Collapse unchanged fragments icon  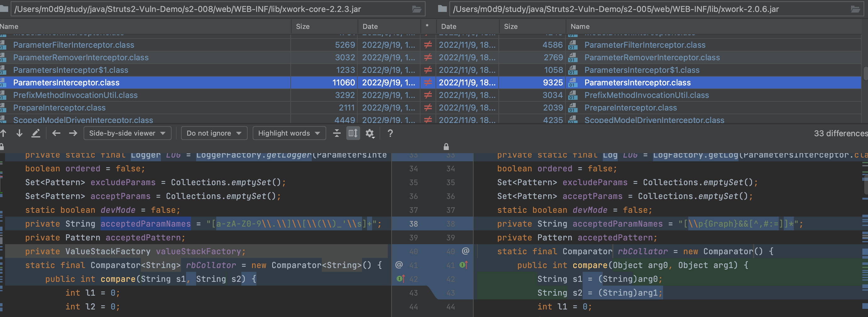coord(336,133)
